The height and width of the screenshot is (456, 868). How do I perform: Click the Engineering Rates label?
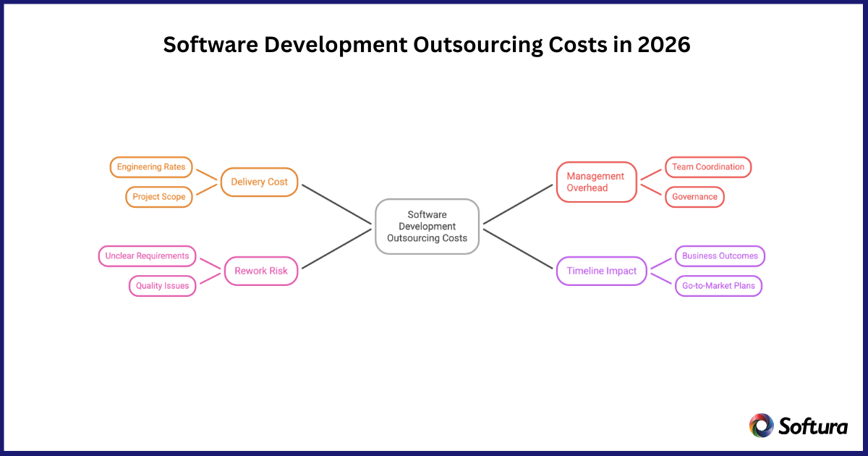tap(151, 166)
